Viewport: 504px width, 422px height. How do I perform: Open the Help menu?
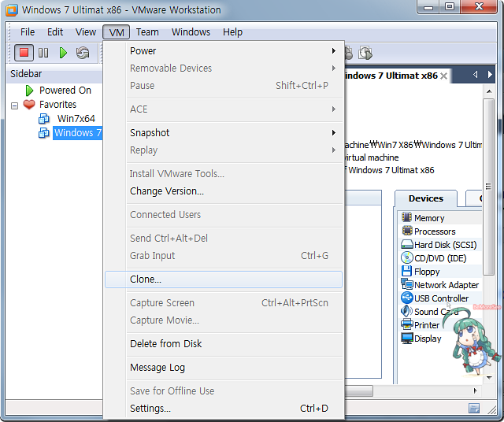pyautogui.click(x=233, y=32)
